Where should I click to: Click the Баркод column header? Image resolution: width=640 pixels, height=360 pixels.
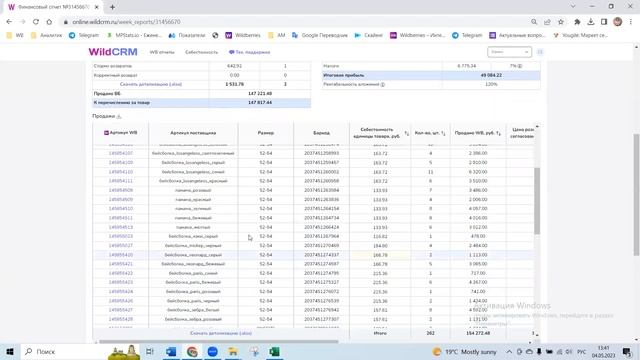[x=321, y=133]
